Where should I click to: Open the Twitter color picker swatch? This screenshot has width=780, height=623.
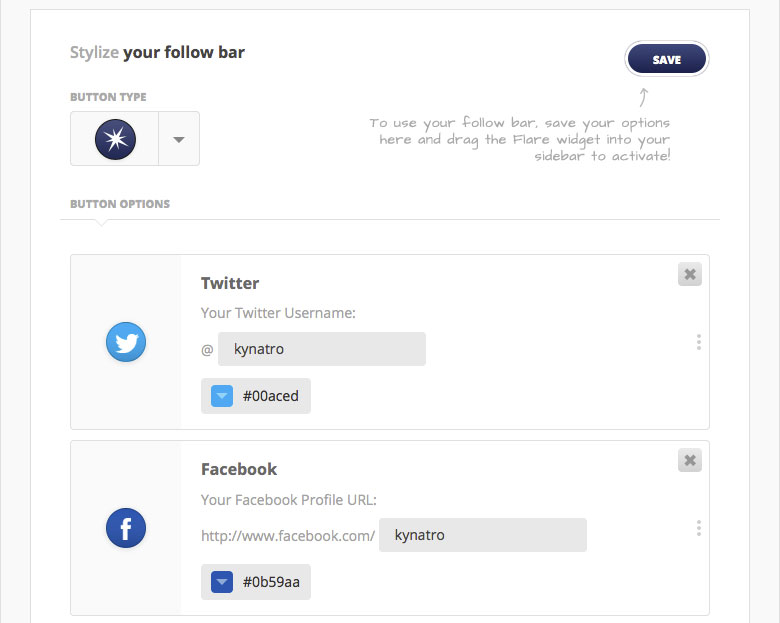[x=222, y=396]
